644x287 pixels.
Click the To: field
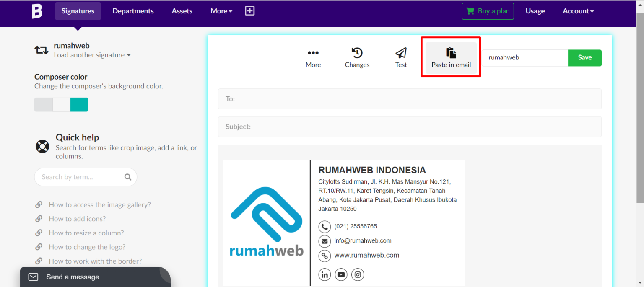click(x=410, y=99)
